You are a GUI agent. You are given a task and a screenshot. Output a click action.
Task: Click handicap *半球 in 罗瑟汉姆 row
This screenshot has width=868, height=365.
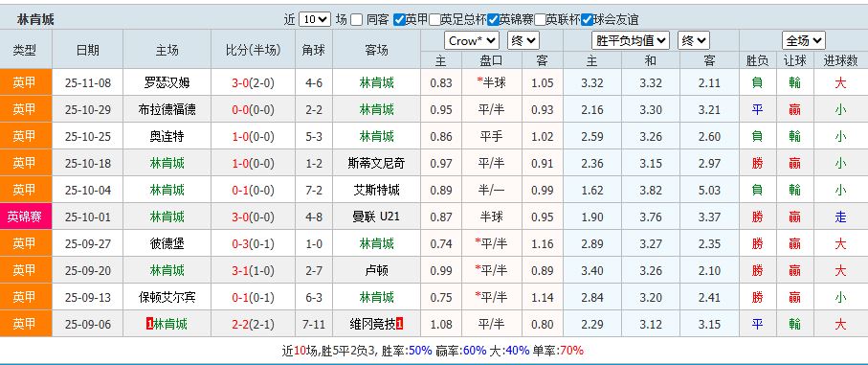click(492, 83)
